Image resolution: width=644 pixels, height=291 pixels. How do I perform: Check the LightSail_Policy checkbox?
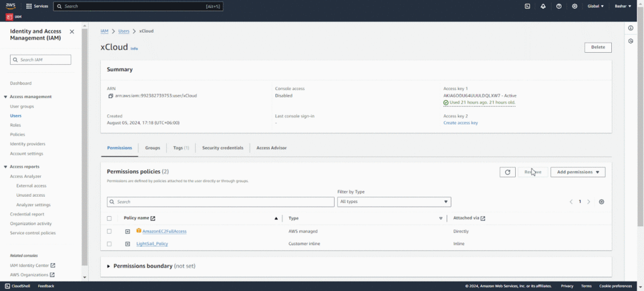click(x=109, y=244)
